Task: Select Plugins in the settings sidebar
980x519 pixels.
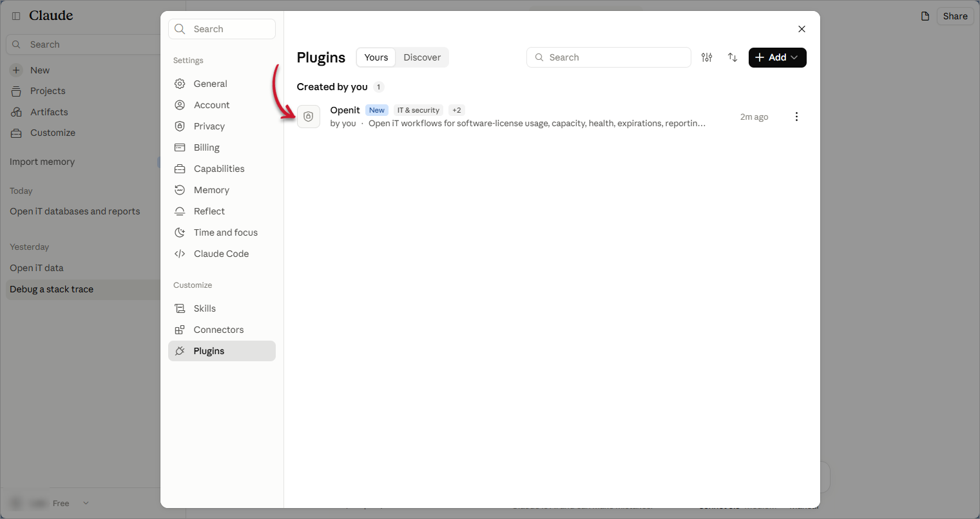Action: point(222,351)
